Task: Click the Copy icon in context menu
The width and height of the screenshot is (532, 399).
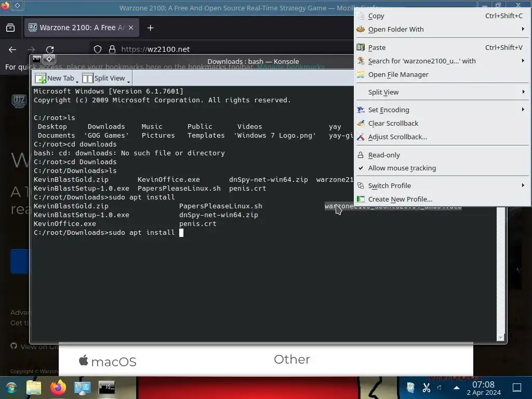Action: pos(361,16)
